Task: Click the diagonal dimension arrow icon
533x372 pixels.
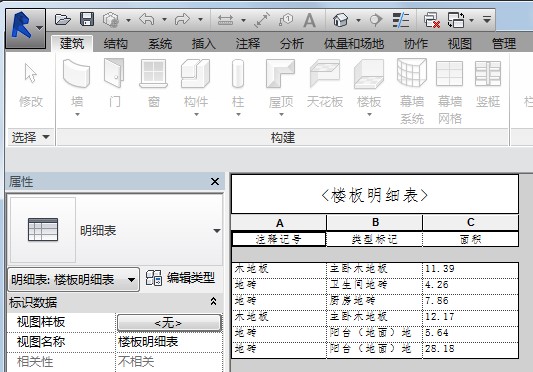Action: (262, 20)
